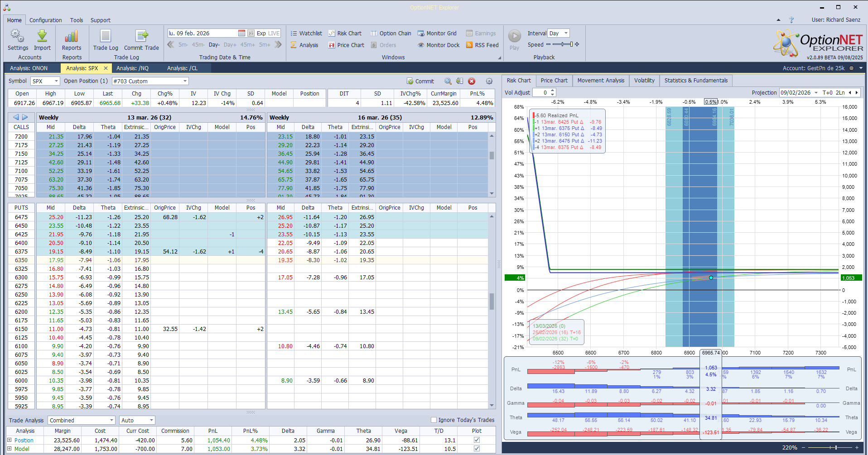Open the Monitor Dock window
868x455 pixels.
pyautogui.click(x=439, y=45)
